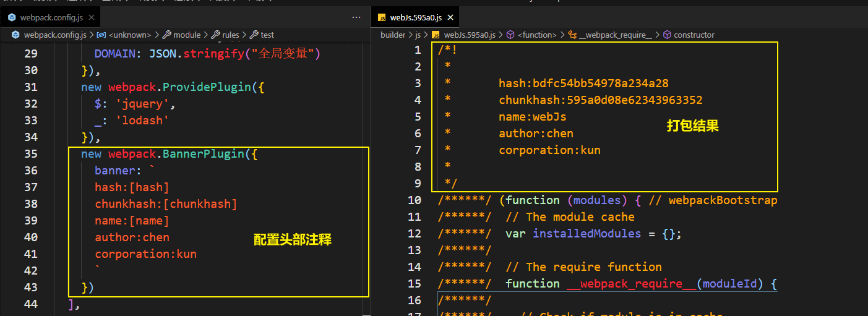The image size is (868, 316).
Task: Open the rules breadcrumb segment
Action: pyautogui.click(x=225, y=35)
